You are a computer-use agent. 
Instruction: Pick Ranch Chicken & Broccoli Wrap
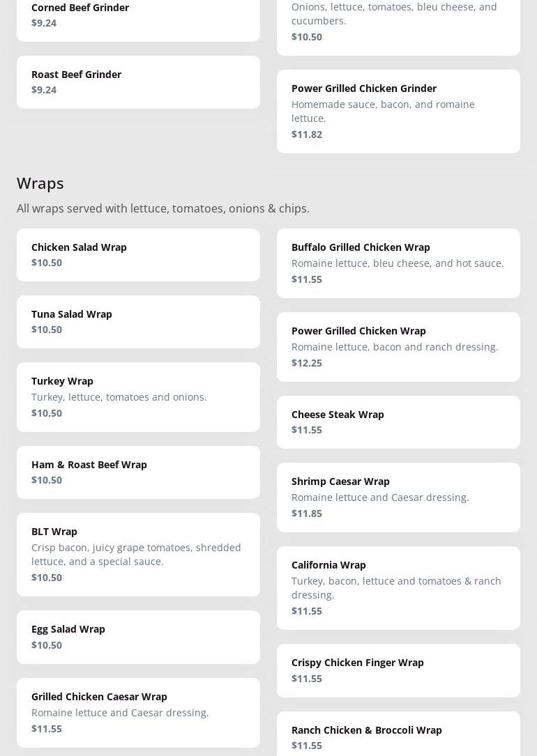tap(398, 735)
